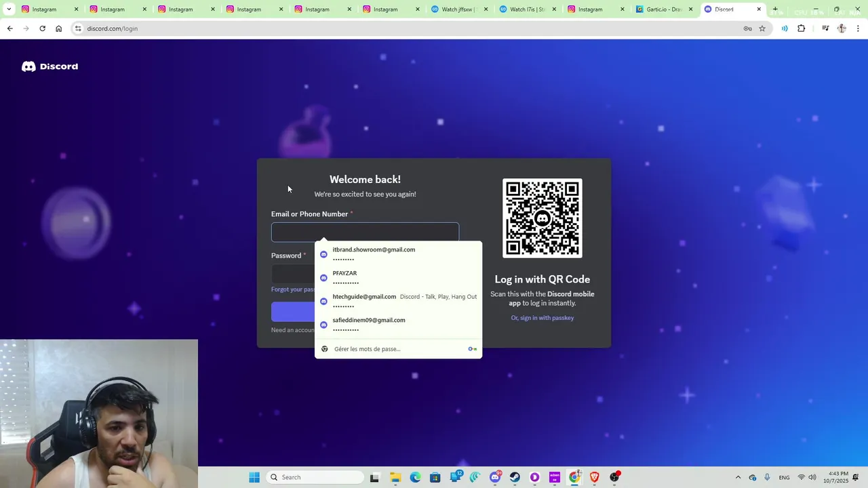This screenshot has width=868, height=488.
Task: Open the volume speaker tray icon
Action: [812, 477]
